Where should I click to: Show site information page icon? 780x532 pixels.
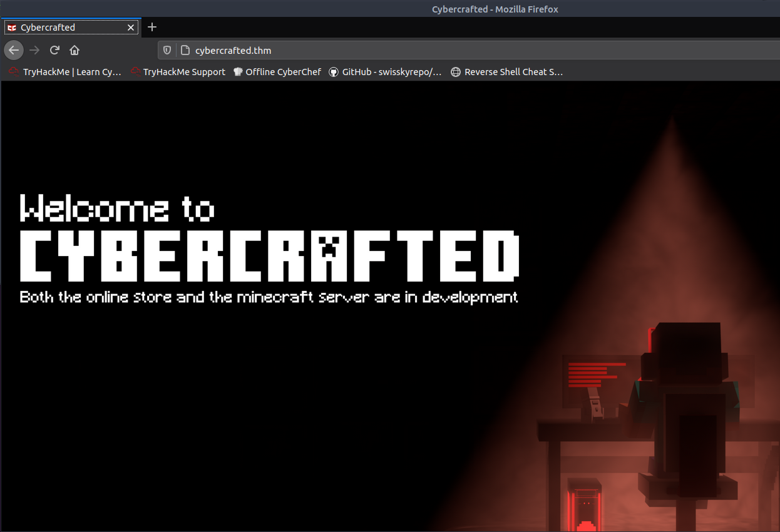pos(185,51)
